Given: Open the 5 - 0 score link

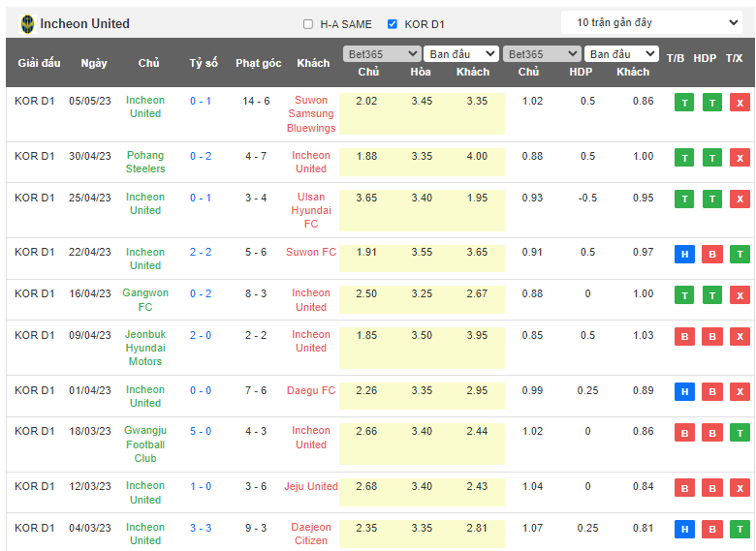Looking at the screenshot, I should pos(201,431).
